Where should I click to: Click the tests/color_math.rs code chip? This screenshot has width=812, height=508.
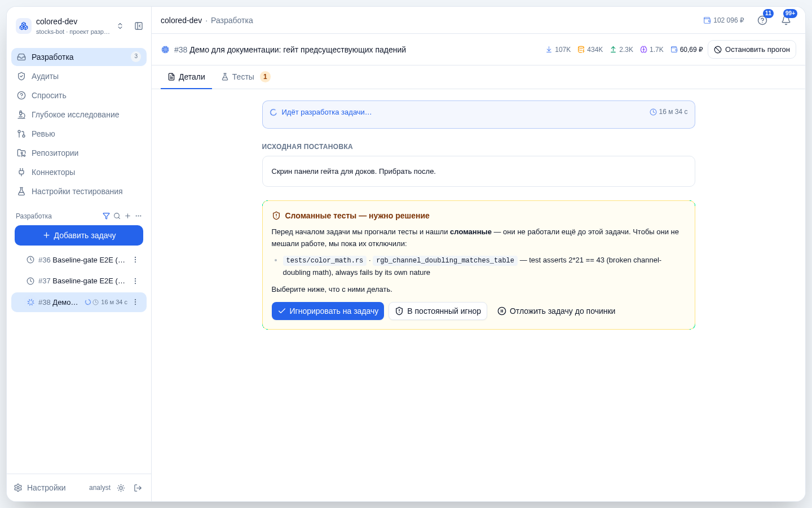[325, 260]
